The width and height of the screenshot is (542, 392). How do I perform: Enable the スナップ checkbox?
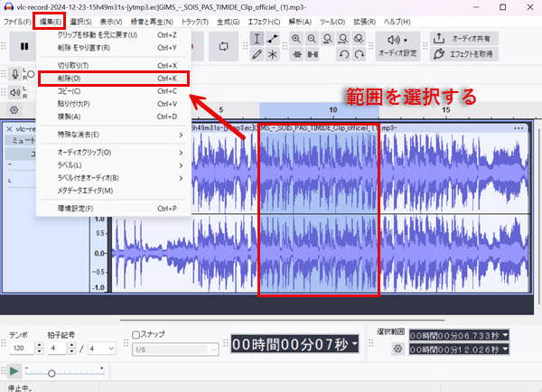[135, 334]
